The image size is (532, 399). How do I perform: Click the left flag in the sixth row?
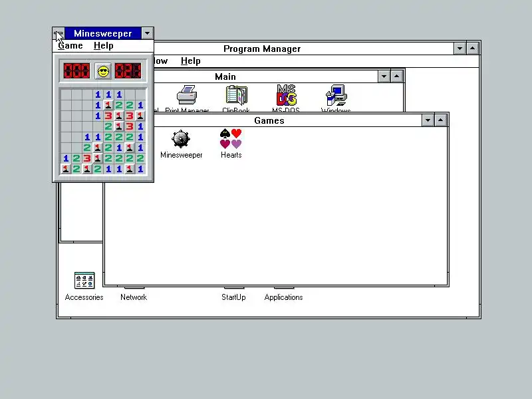[98, 148]
